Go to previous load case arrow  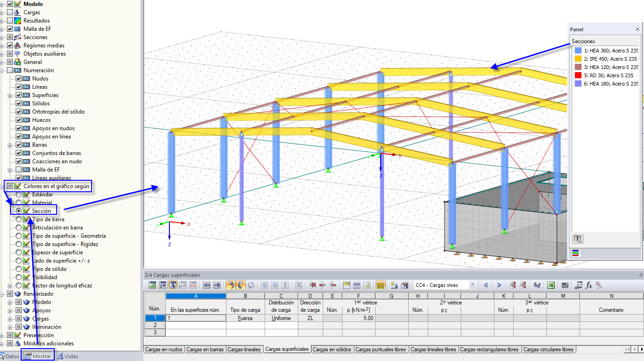coord(486,285)
